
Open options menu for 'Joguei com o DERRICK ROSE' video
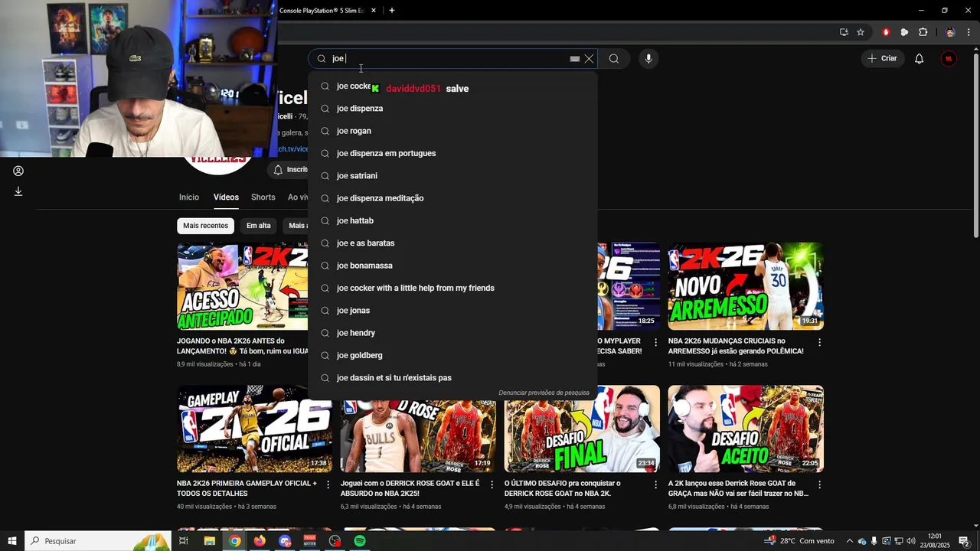click(492, 484)
